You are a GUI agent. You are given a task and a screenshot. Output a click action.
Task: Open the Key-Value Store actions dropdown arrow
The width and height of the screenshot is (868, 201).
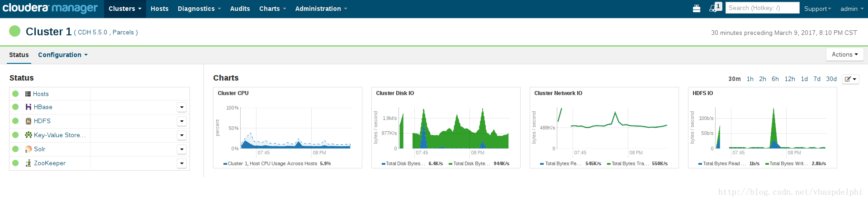(x=182, y=135)
